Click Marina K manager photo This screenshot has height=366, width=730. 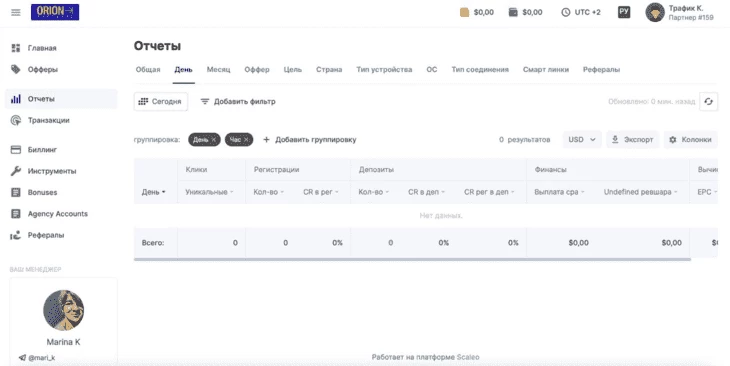pyautogui.click(x=63, y=311)
